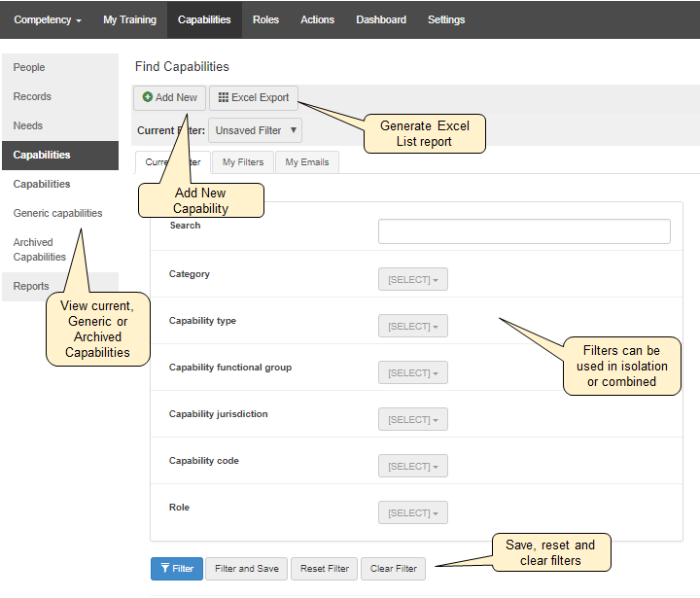Click the Add New plus icon

[148, 97]
